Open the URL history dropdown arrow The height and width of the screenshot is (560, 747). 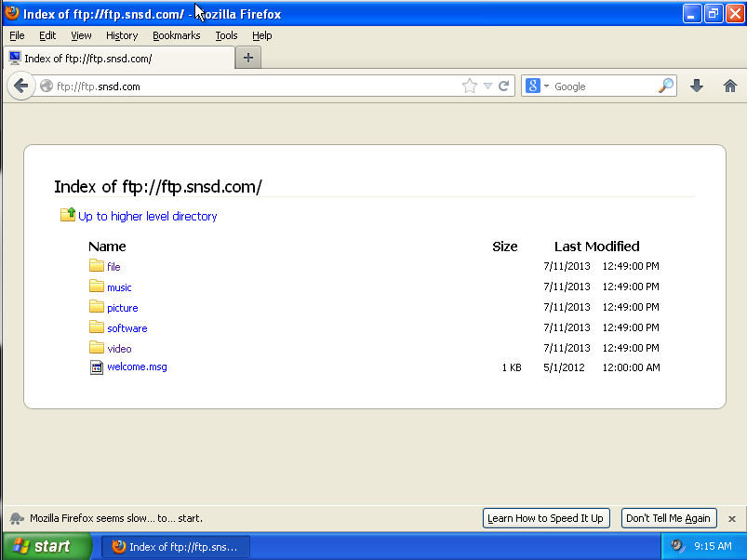[x=487, y=87]
